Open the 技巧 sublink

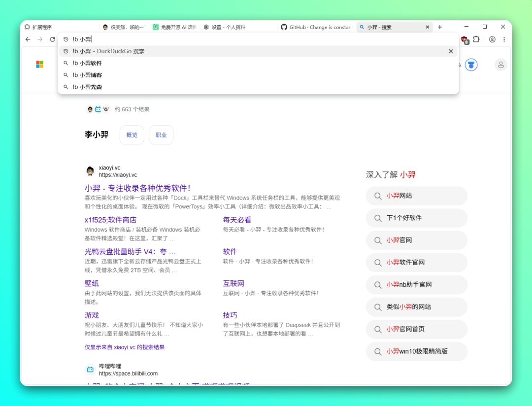230,315
